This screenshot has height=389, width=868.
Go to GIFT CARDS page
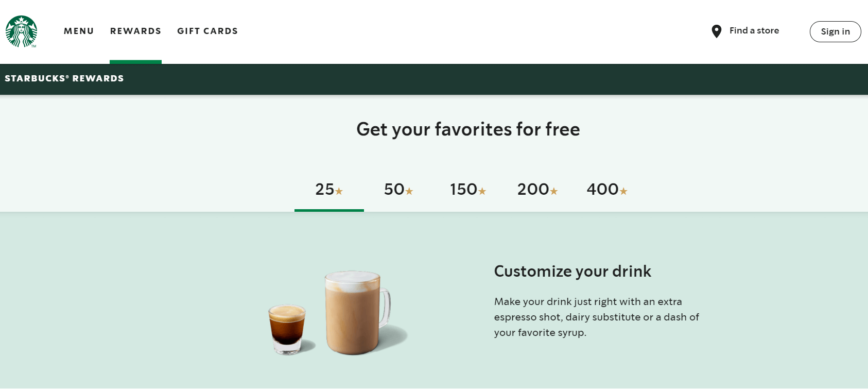point(207,31)
